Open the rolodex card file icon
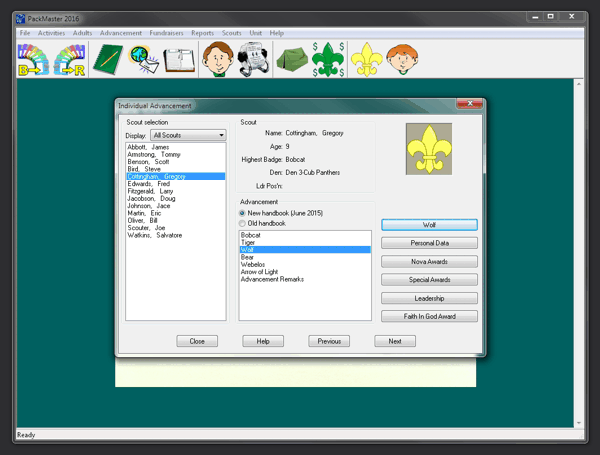 pos(253,59)
